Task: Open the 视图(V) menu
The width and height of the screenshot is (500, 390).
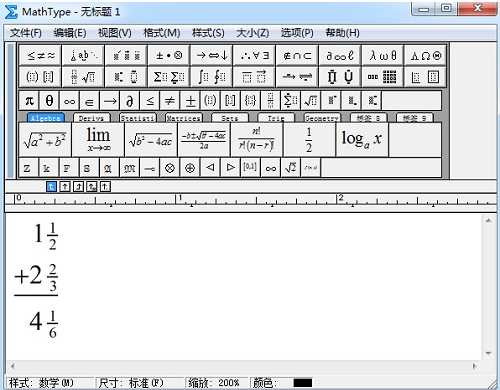Action: [x=114, y=33]
